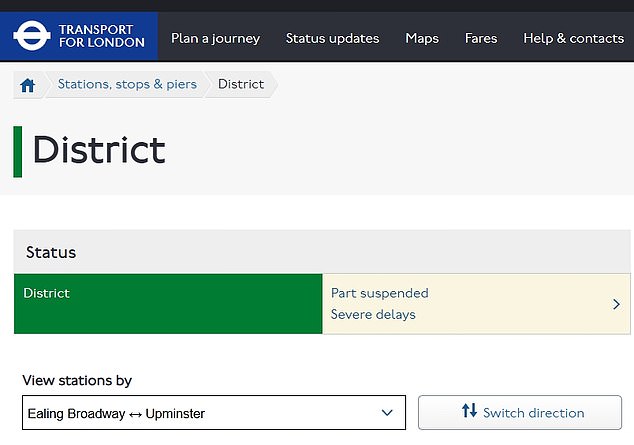Open the Maps menu item
Viewport: 634px width, 445px height.
[422, 38]
